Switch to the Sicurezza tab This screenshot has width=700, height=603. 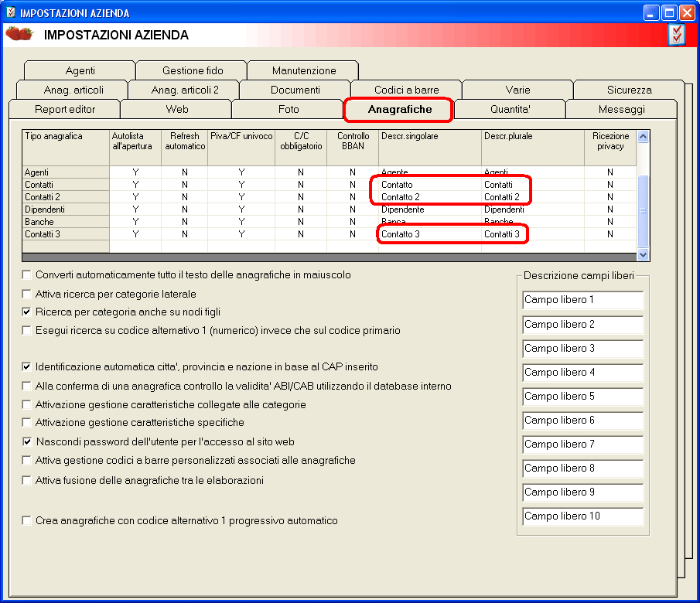[629, 90]
